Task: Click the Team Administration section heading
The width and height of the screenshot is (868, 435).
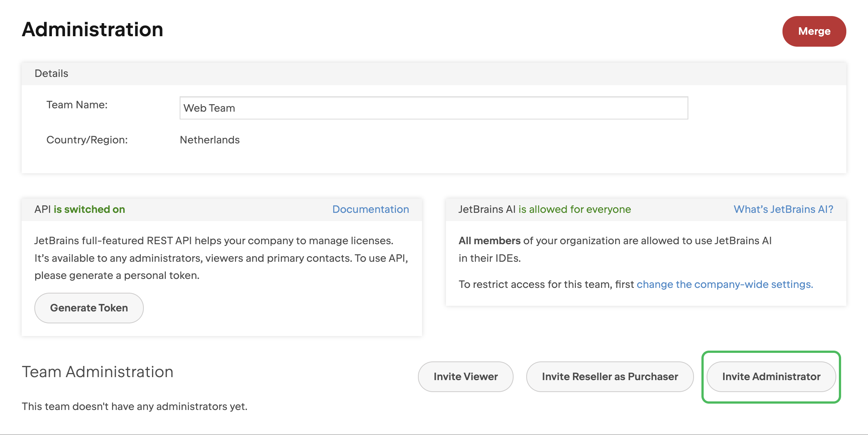Action: [97, 372]
